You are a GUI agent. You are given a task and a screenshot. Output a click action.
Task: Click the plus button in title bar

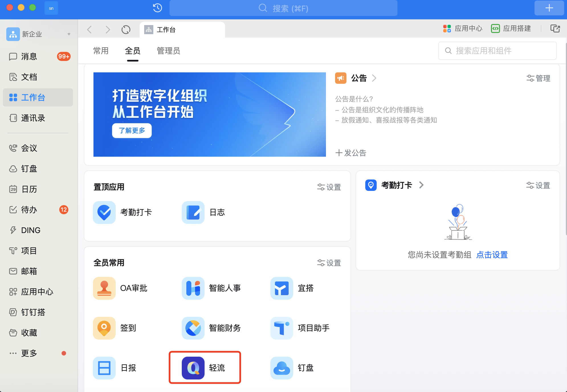549,8
